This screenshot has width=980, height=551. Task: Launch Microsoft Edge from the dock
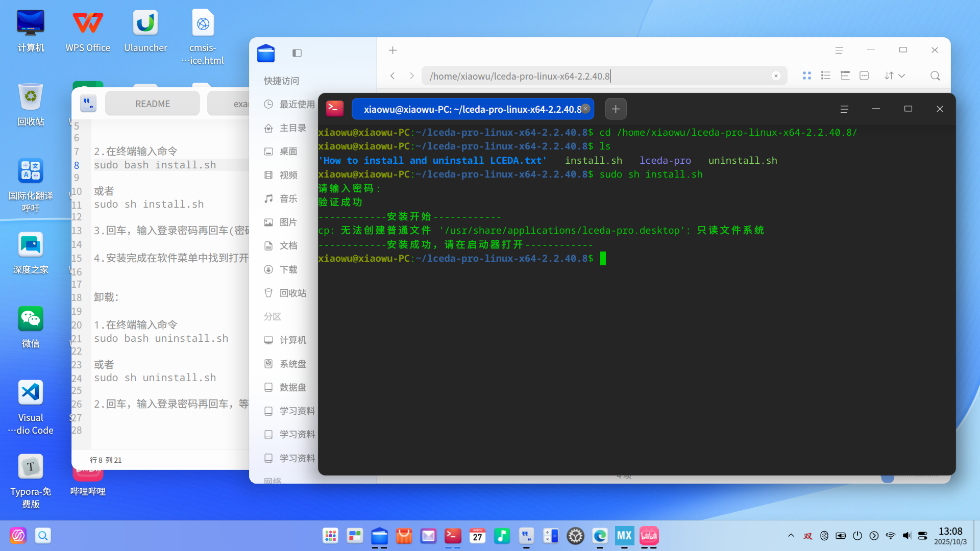click(x=600, y=536)
